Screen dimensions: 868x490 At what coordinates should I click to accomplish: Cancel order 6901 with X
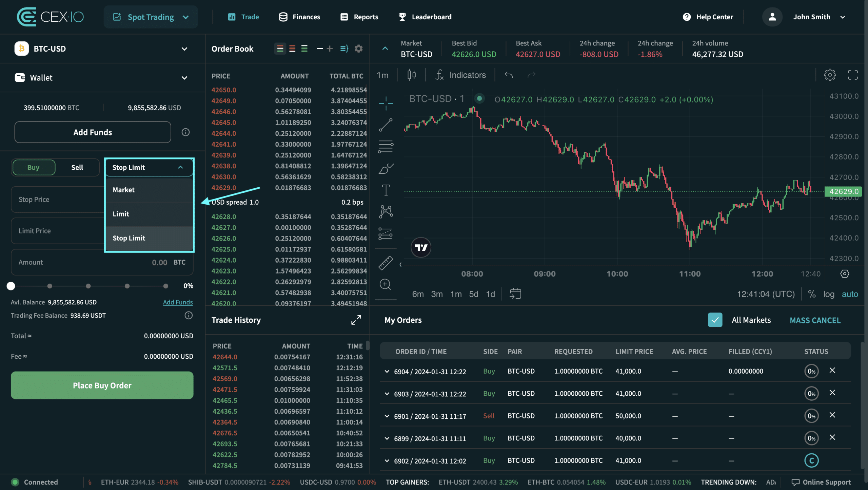point(832,415)
